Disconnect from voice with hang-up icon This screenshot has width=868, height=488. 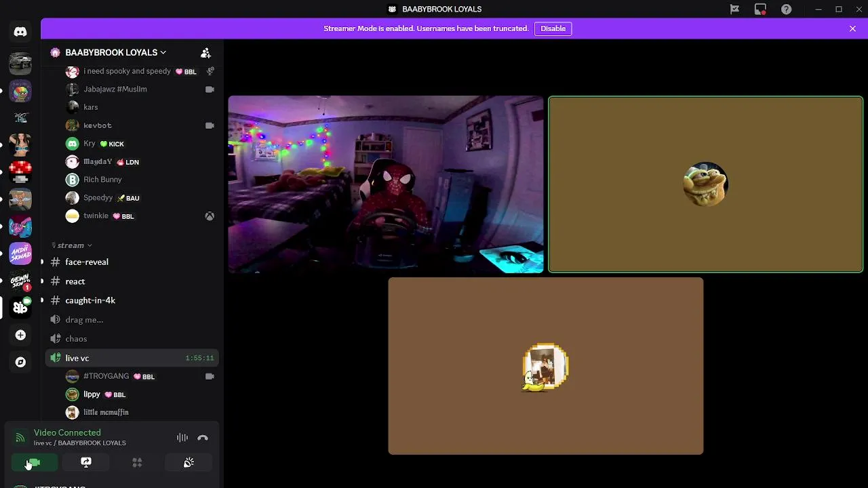tap(202, 438)
